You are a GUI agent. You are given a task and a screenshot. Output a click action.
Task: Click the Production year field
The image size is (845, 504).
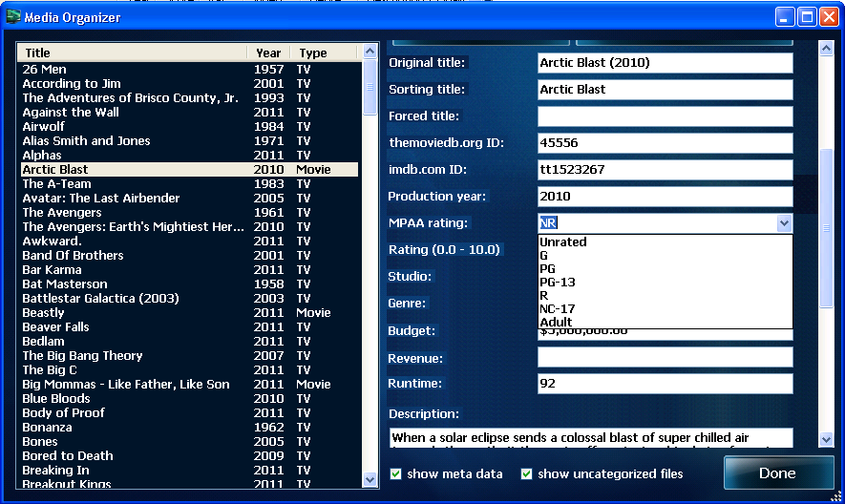click(665, 197)
